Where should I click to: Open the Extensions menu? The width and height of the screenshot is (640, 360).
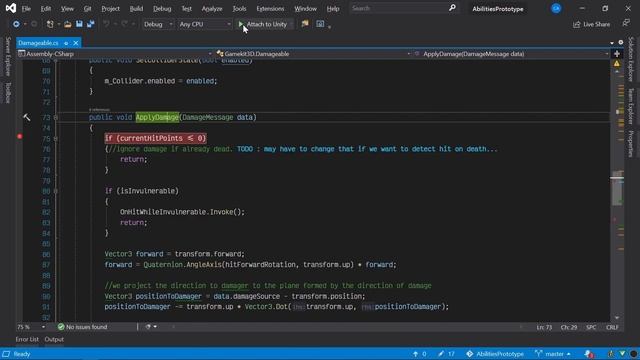pos(270,9)
